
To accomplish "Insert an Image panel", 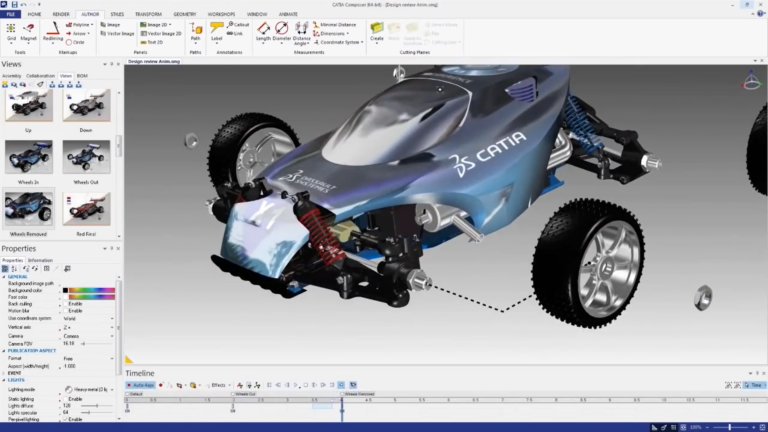I will click(x=110, y=24).
